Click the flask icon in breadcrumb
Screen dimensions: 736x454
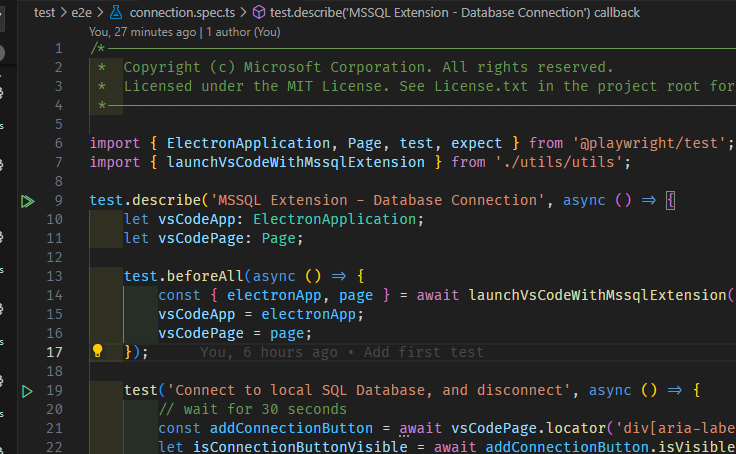(x=116, y=13)
